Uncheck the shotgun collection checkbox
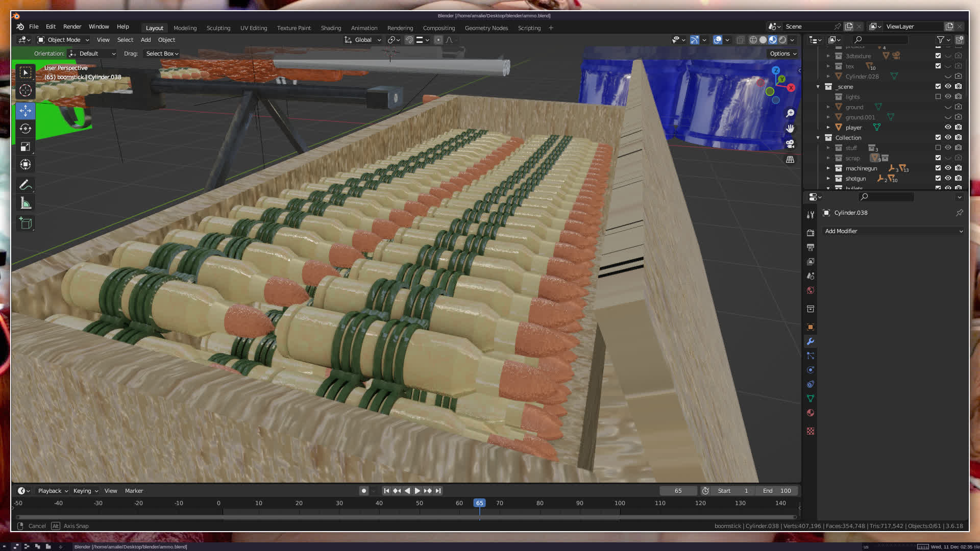Image resolution: width=980 pixels, height=551 pixels. (938, 178)
